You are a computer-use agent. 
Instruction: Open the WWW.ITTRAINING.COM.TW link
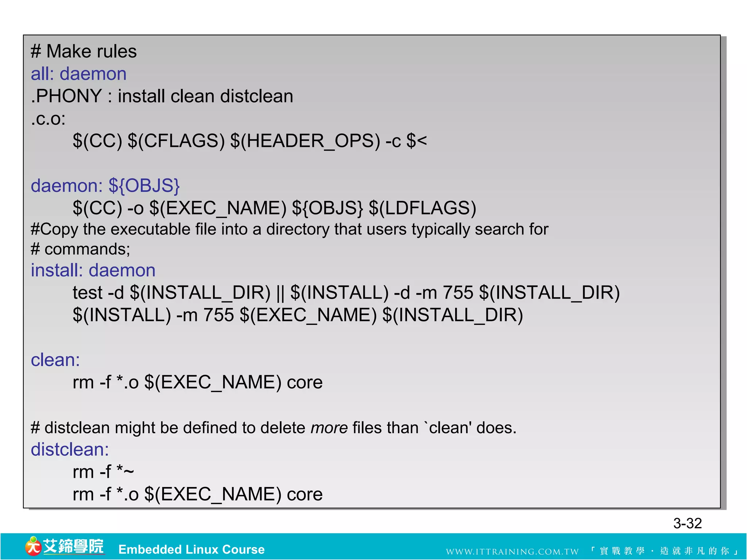(512, 551)
